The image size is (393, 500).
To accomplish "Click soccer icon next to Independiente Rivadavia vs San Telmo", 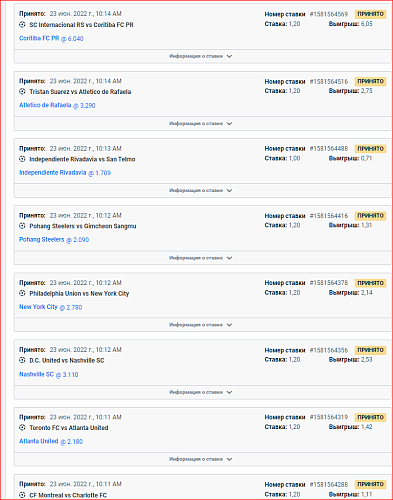I will tap(22, 159).
